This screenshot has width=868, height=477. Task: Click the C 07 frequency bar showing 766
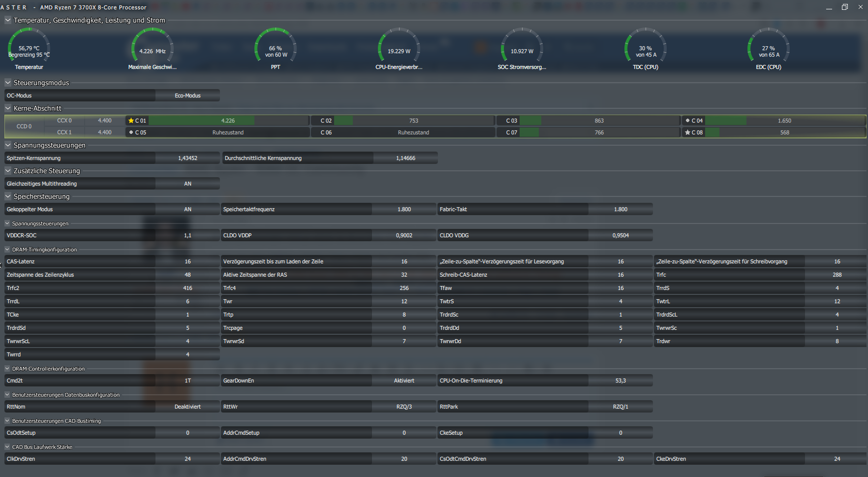pyautogui.click(x=599, y=132)
